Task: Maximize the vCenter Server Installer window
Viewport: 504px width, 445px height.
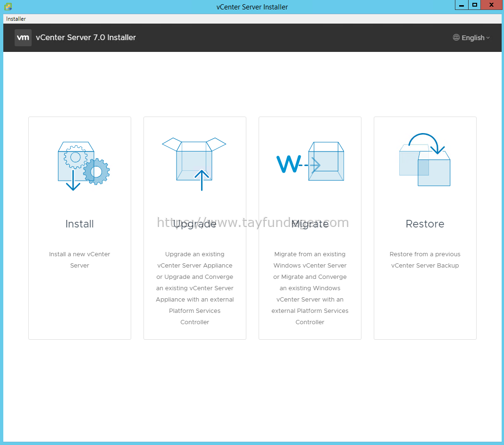Action: pyautogui.click(x=474, y=5)
